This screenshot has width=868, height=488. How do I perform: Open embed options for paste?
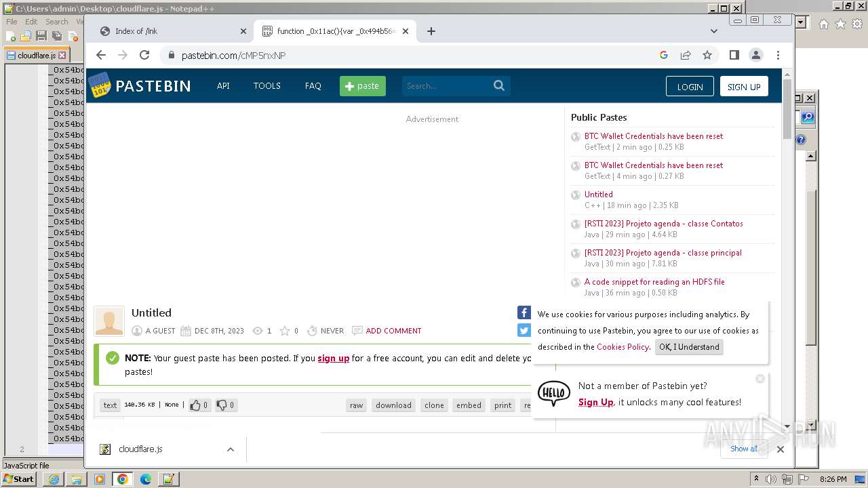[x=469, y=405]
